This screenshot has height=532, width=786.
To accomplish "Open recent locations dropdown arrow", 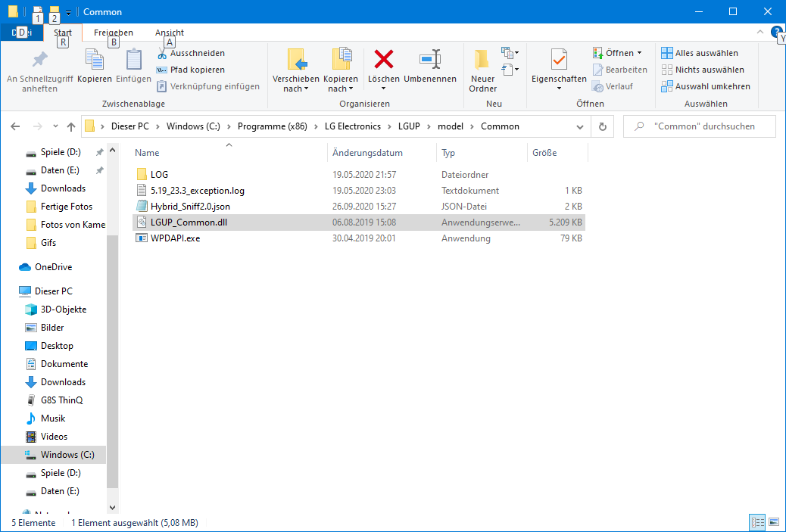I will [x=55, y=126].
